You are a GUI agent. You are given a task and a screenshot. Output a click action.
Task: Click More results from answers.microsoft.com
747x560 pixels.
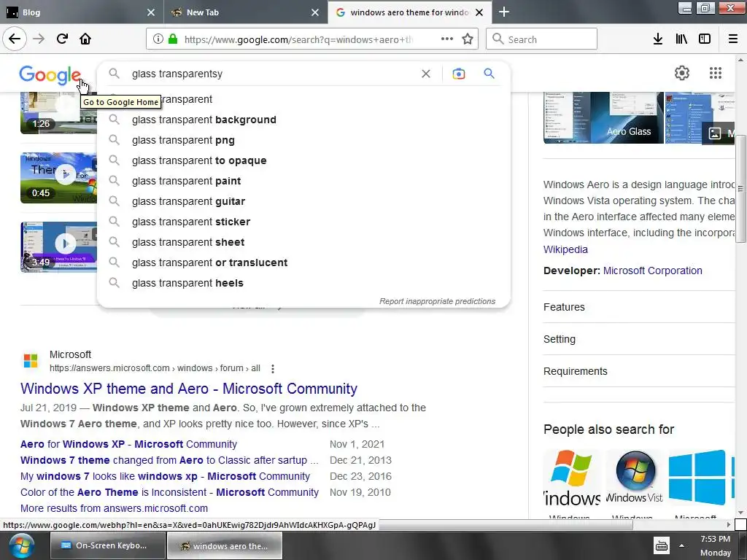(114, 508)
